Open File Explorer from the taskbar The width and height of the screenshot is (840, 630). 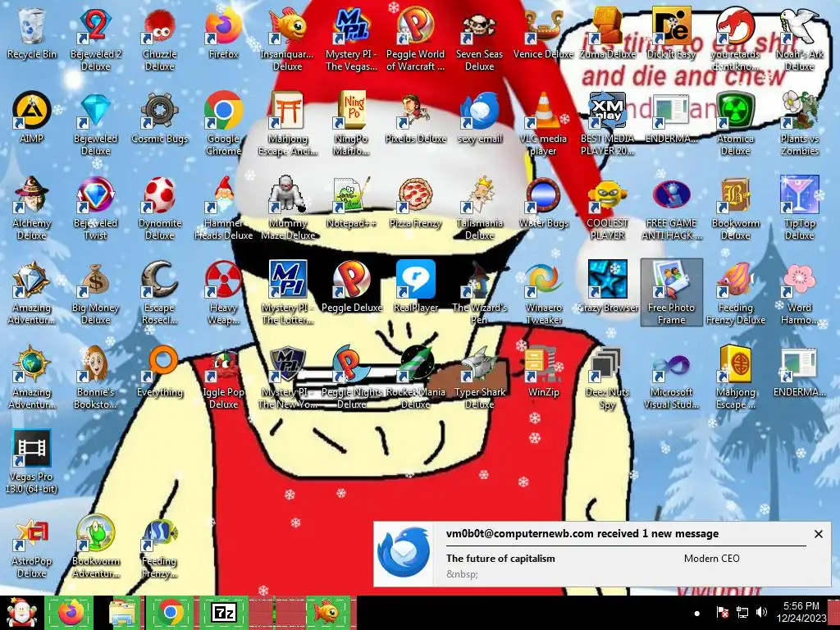pyautogui.click(x=122, y=613)
